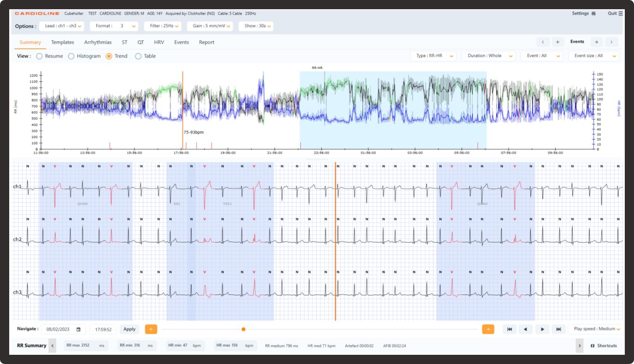Click the orange right navigate arrow

488,329
